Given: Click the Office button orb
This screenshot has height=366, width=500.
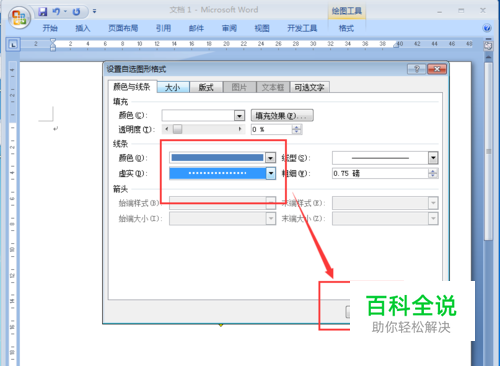Looking at the screenshot, I should tap(19, 17).
